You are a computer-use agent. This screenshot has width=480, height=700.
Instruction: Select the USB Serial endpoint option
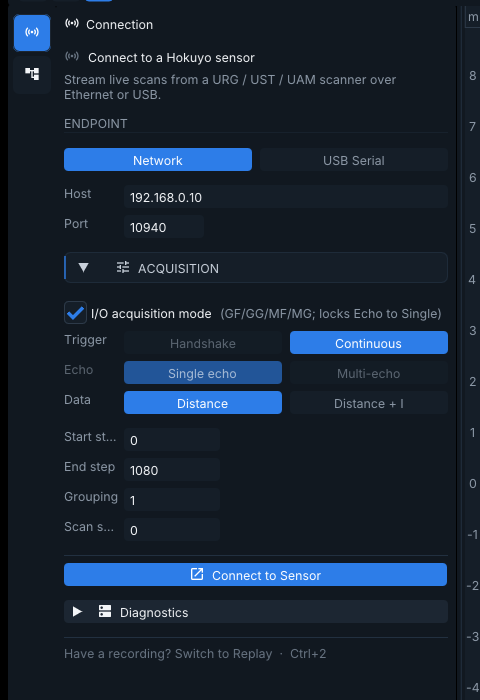[354, 160]
